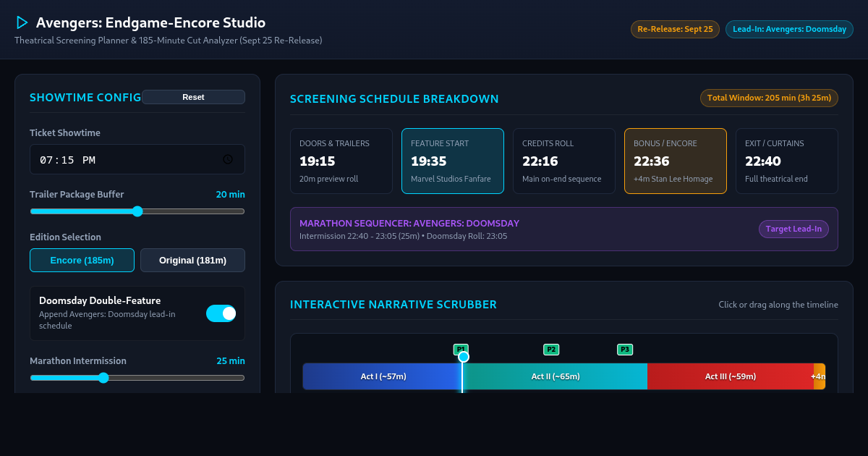Select the Original (181m) edition

(x=192, y=260)
